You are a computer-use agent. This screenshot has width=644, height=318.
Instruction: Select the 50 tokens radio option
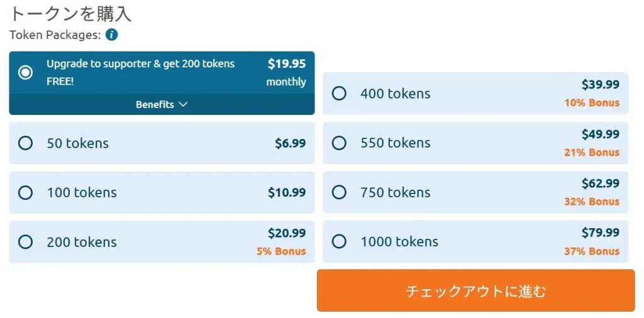pyautogui.click(x=25, y=143)
